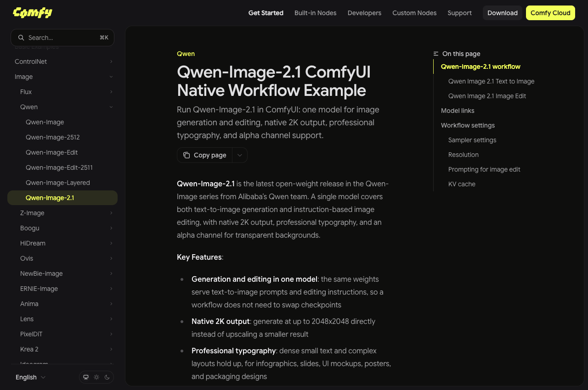Click the copy icon in Copy page
The image size is (588, 390).
(x=187, y=155)
